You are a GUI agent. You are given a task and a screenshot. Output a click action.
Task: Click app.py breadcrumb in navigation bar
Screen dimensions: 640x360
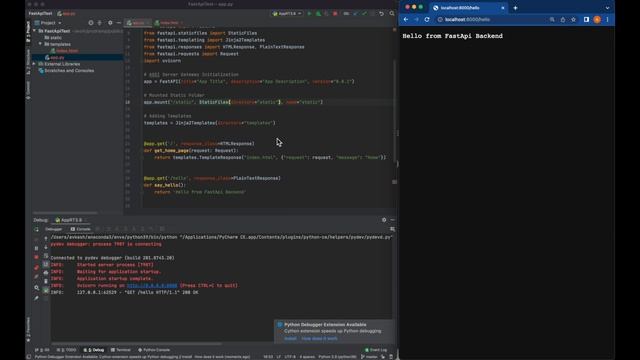67,13
